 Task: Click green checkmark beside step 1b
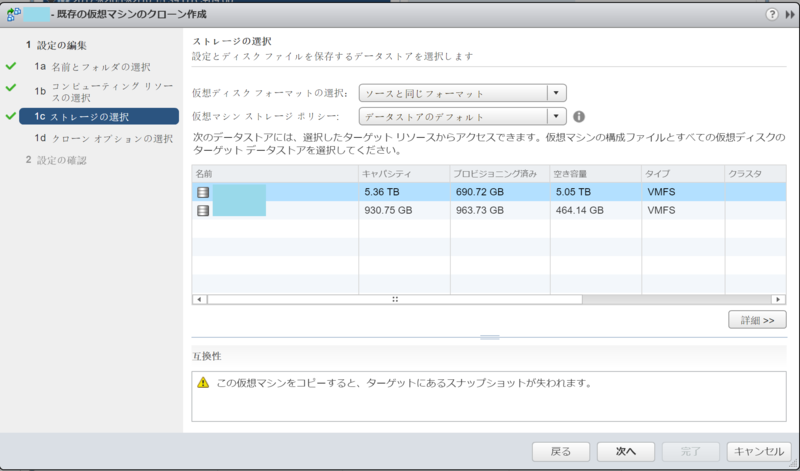[x=11, y=87]
